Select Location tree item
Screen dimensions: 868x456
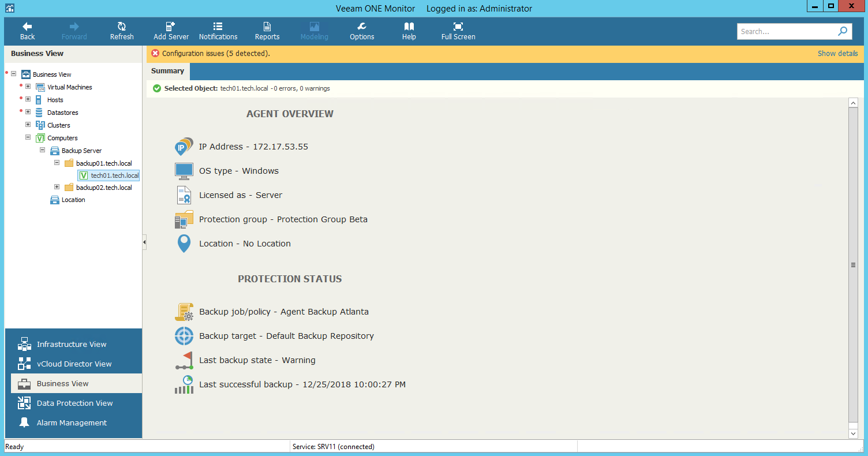(x=73, y=200)
